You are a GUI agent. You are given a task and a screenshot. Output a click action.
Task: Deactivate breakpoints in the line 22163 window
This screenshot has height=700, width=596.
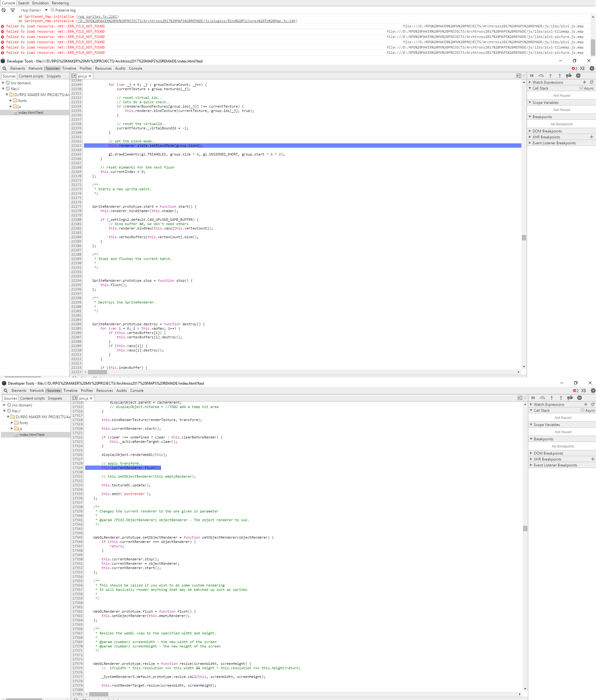tap(569, 76)
